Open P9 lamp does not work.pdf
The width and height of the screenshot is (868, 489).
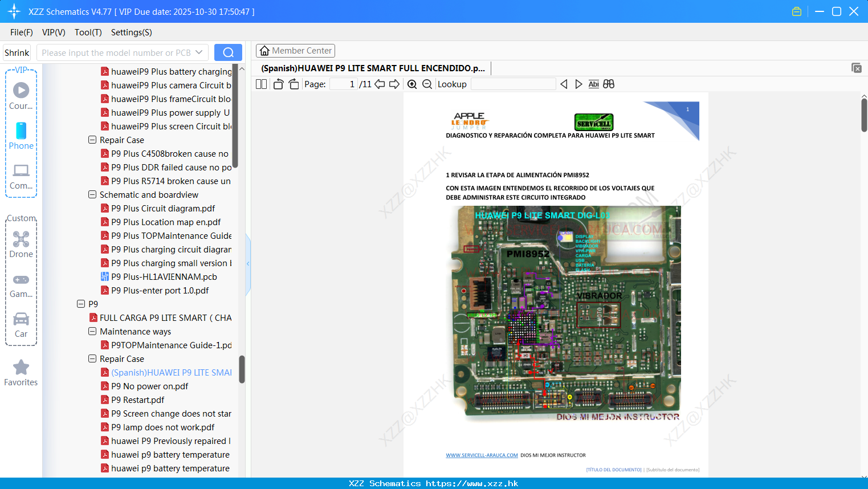click(163, 427)
